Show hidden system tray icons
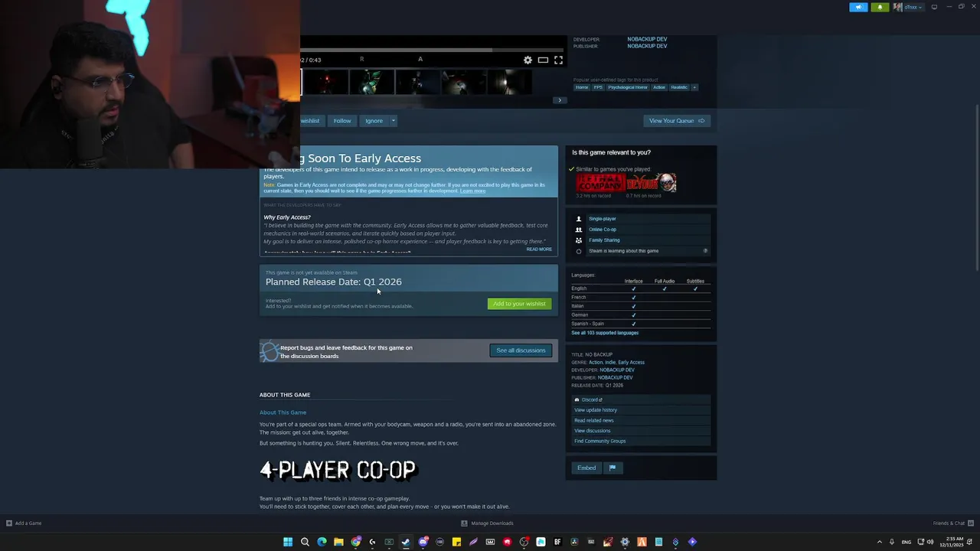The image size is (980, 551). [x=879, y=542]
